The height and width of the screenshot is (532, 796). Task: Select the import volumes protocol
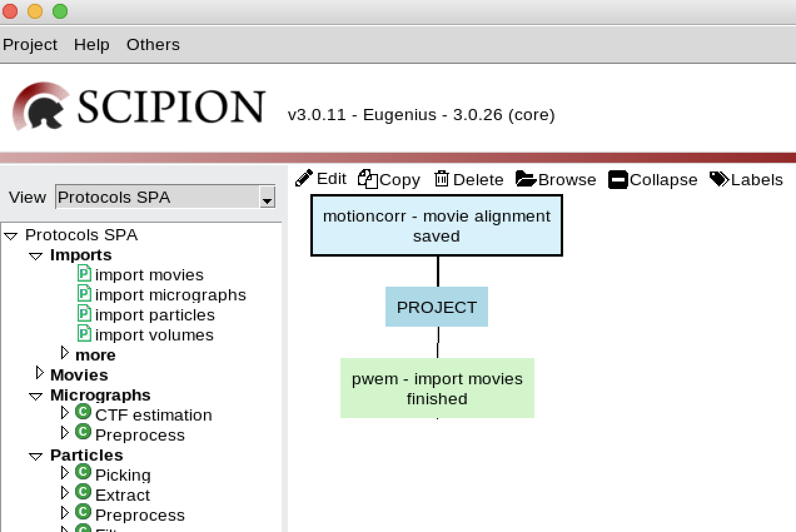(153, 335)
